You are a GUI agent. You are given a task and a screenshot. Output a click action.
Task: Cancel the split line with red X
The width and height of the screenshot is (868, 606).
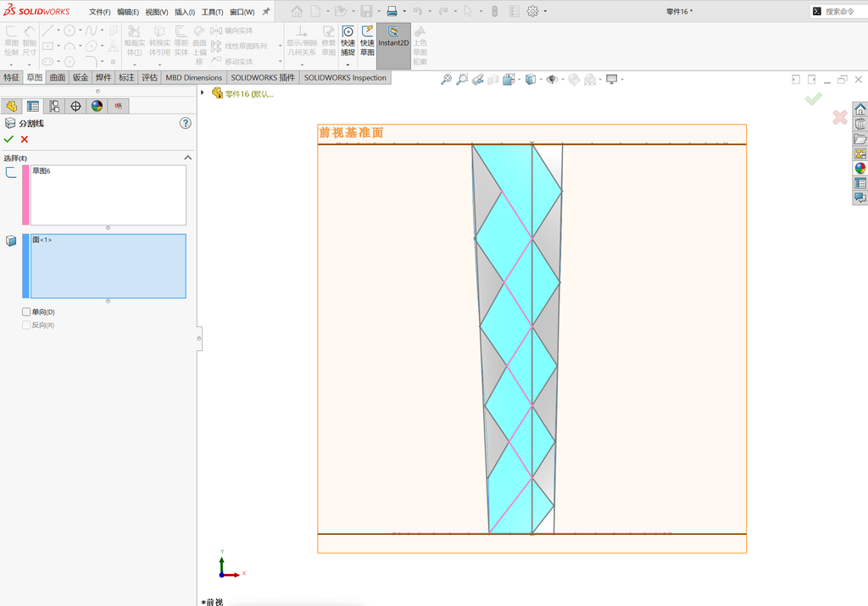[x=25, y=140]
